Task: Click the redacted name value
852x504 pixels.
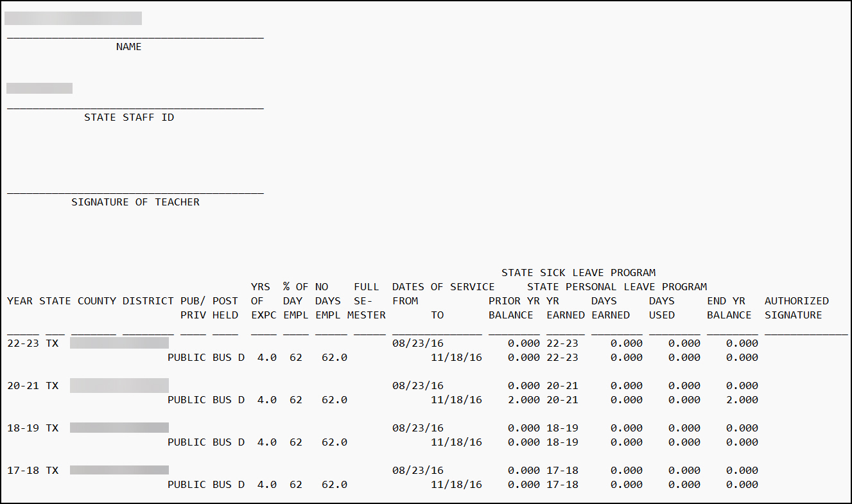Action: 73,18
